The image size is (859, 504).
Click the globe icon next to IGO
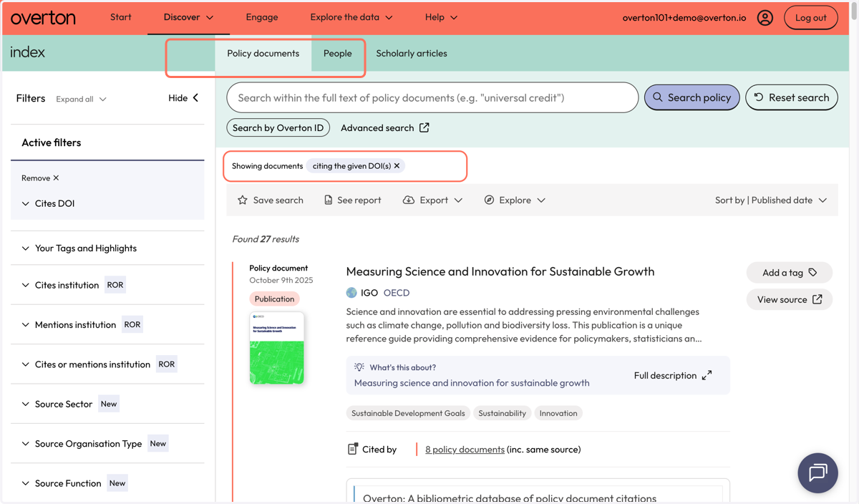click(x=351, y=292)
